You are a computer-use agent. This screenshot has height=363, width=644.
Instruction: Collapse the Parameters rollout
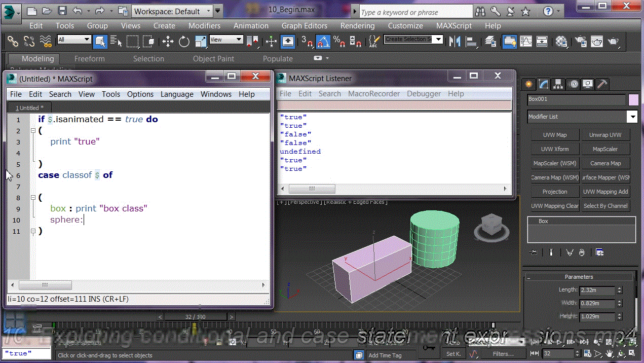click(579, 277)
